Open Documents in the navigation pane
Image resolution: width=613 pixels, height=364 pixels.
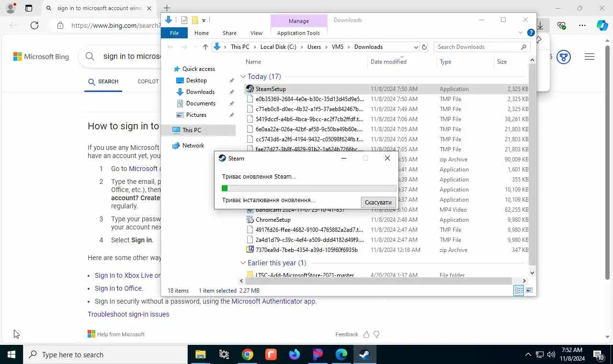[x=201, y=103]
